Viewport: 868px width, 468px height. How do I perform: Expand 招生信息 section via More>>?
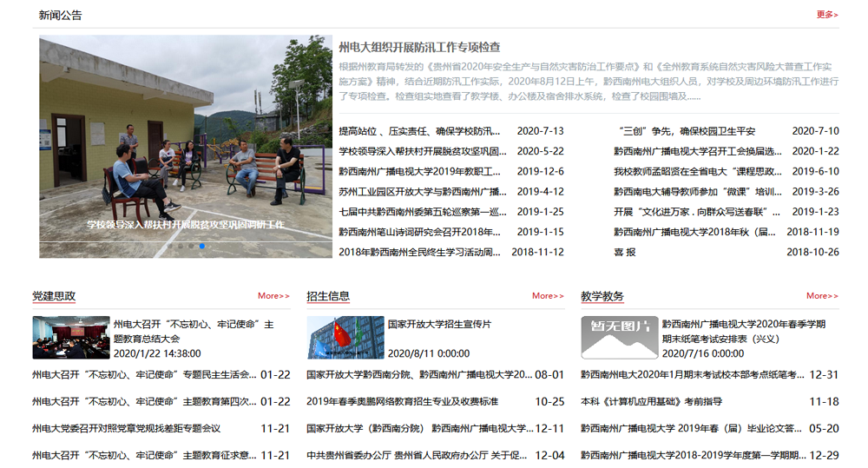point(548,296)
